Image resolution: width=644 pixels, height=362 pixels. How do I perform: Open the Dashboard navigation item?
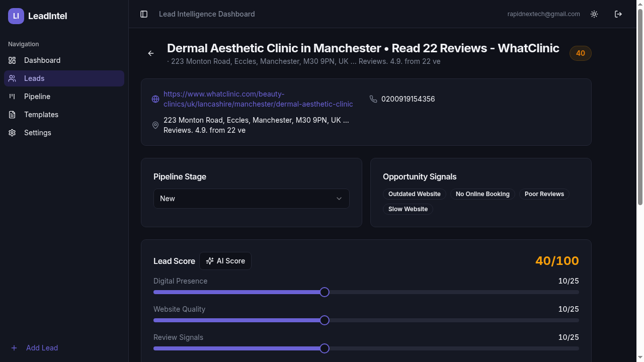pos(64,60)
